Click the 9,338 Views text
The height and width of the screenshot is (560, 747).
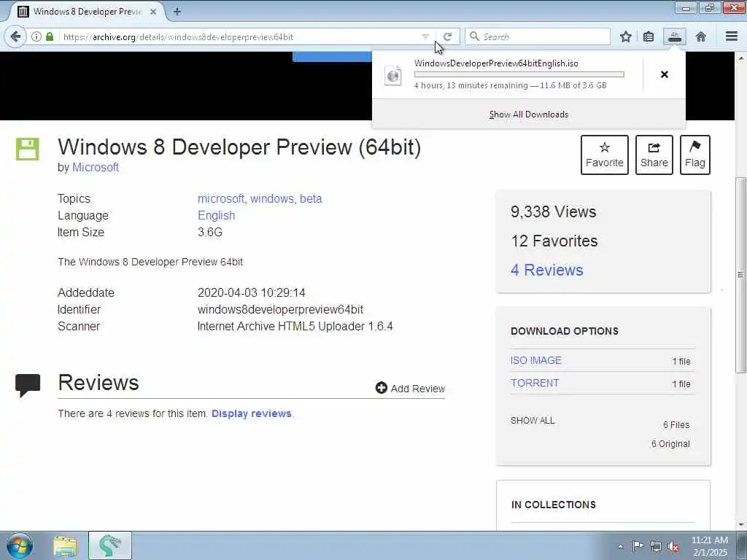(x=554, y=211)
